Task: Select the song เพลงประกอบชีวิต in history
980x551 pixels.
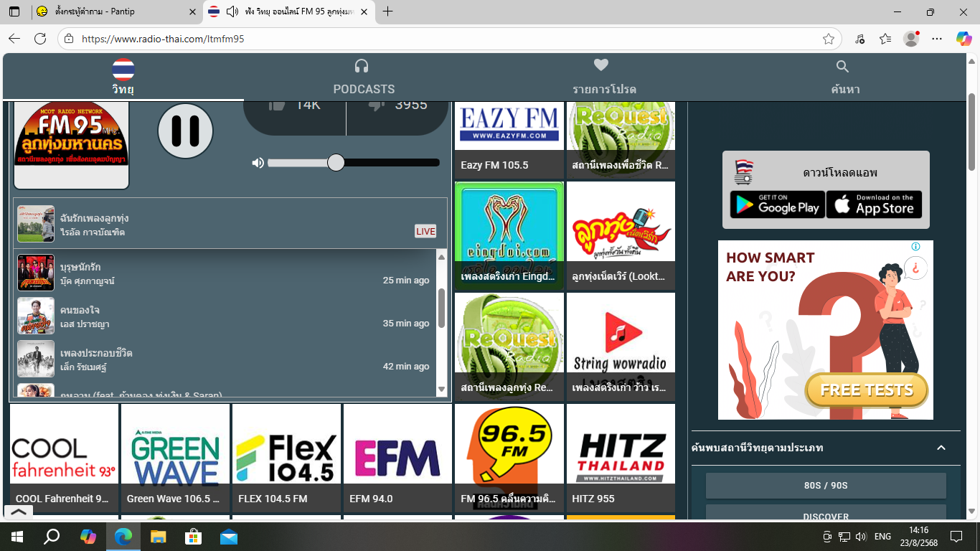Action: coord(224,359)
